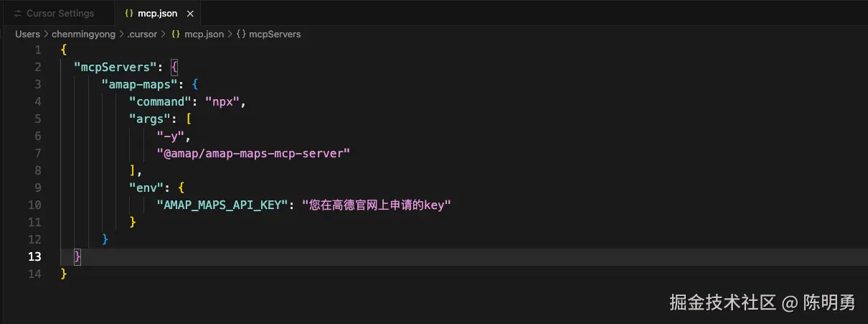The width and height of the screenshot is (868, 324).
Task: Click line number 10 in the gutter
Action: (34, 205)
